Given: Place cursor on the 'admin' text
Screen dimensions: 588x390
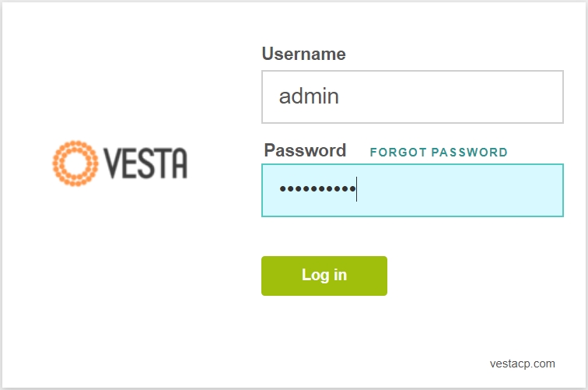Looking at the screenshot, I should [x=309, y=96].
